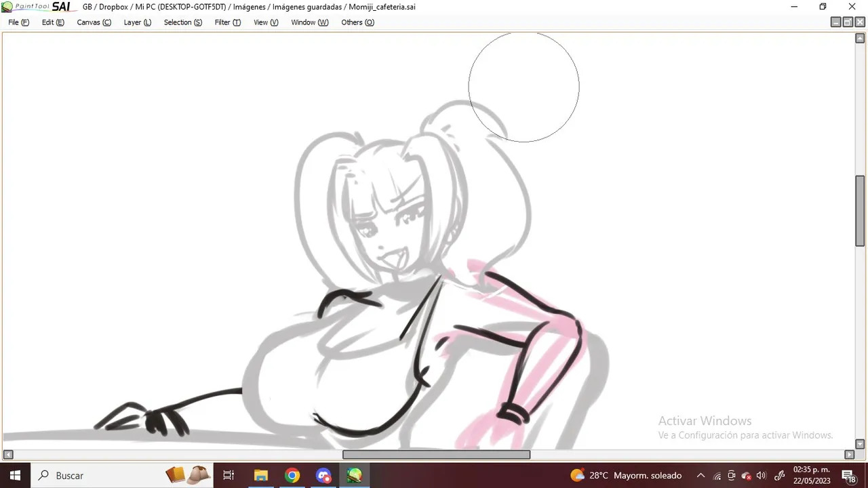The image size is (868, 488).
Task: Open the Others menu
Action: click(357, 22)
